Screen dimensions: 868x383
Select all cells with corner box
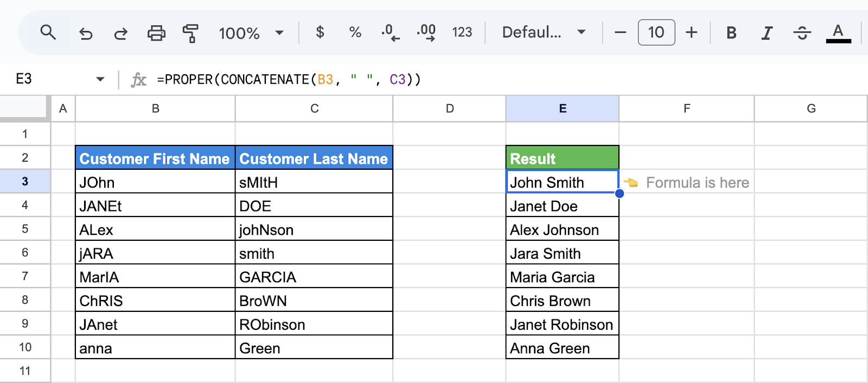click(25, 108)
